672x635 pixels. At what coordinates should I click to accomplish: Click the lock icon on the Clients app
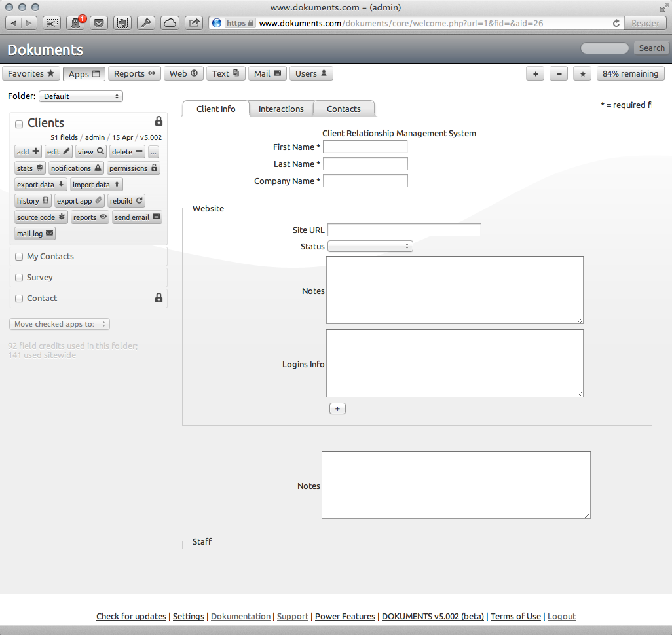(159, 121)
